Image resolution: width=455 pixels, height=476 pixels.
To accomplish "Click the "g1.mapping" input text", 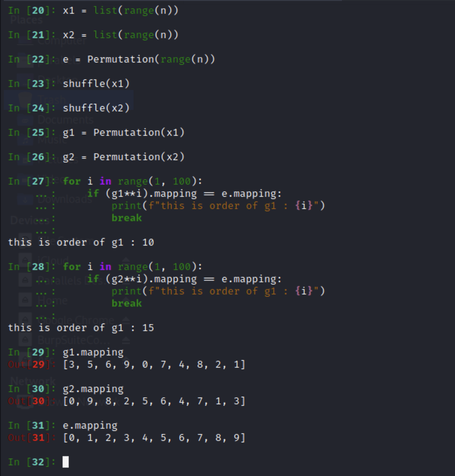I will 93,352.
